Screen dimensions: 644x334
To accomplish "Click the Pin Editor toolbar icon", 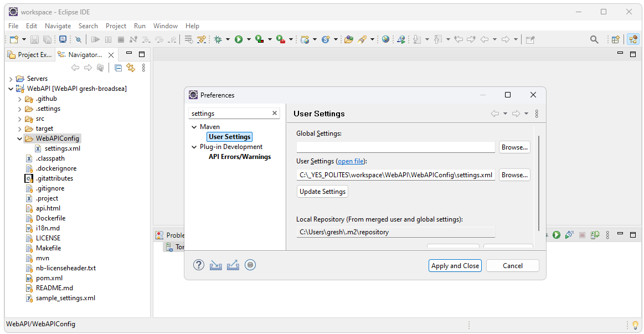I will (530, 39).
